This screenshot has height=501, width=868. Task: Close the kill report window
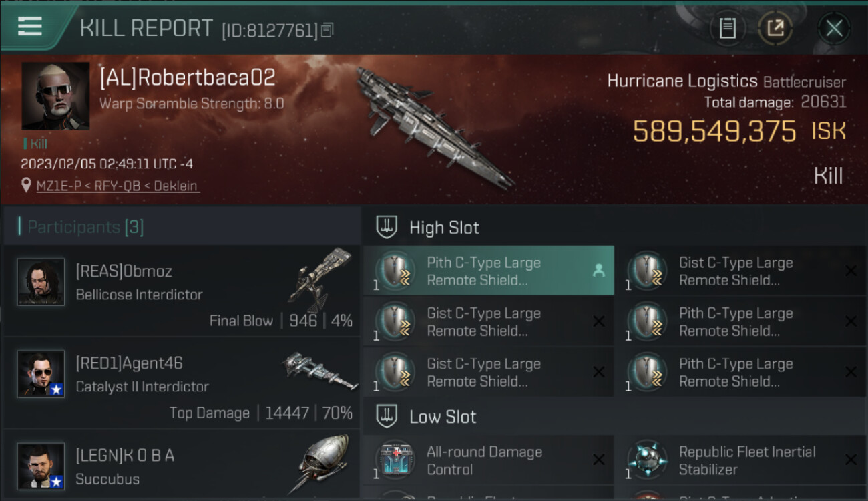[x=834, y=28]
